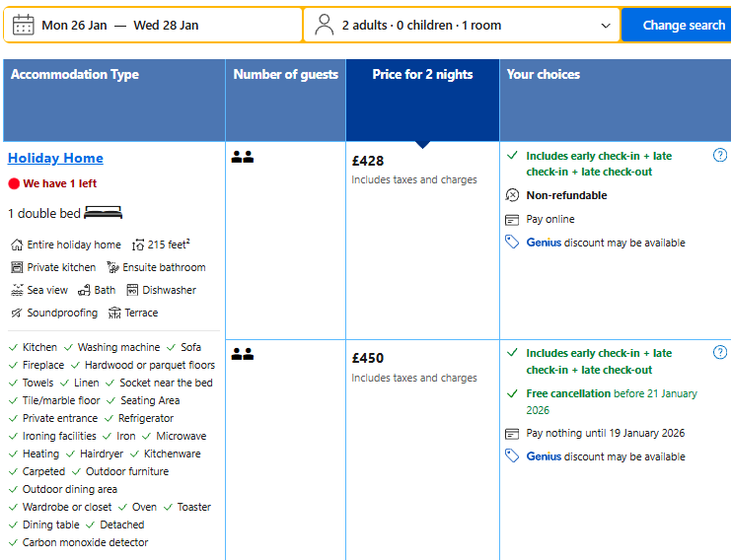Select the Wed 28 Jan check-out date

point(166,25)
